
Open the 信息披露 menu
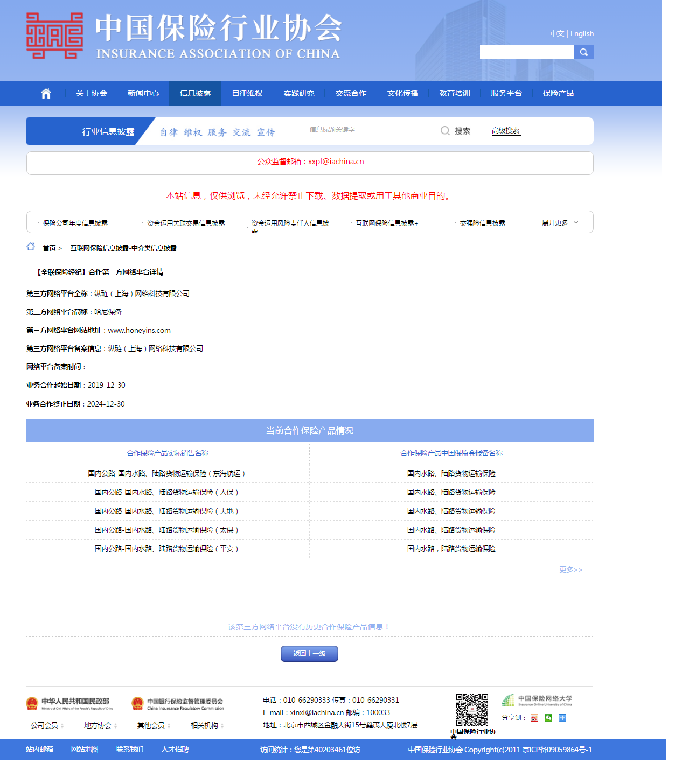coord(195,93)
